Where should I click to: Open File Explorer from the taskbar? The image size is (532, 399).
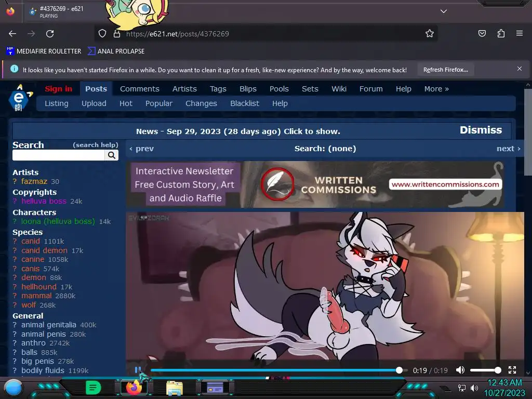[x=175, y=388]
